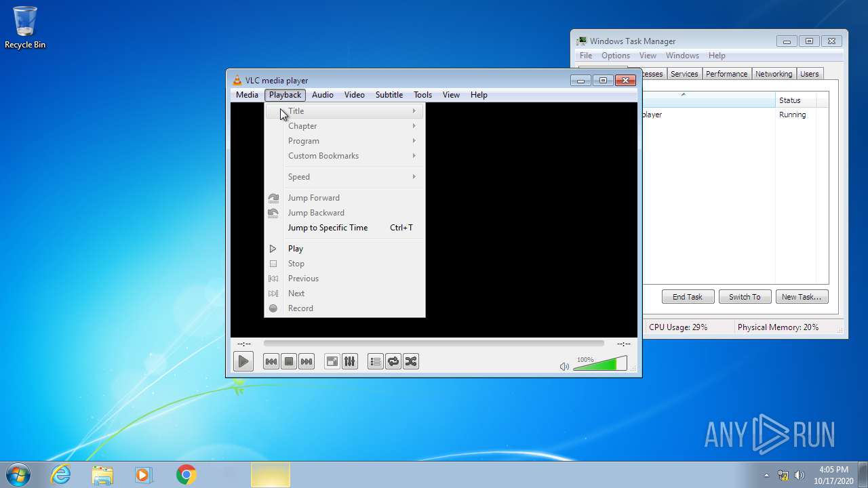This screenshot has height=488, width=868.
Task: Expand the Custom Bookmarks submenu
Action: pos(344,156)
